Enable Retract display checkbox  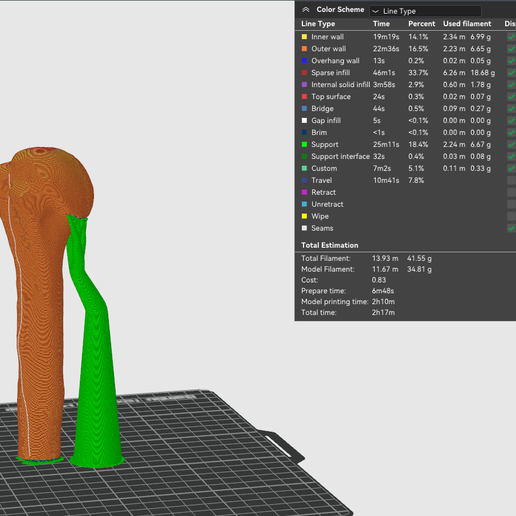(511, 192)
